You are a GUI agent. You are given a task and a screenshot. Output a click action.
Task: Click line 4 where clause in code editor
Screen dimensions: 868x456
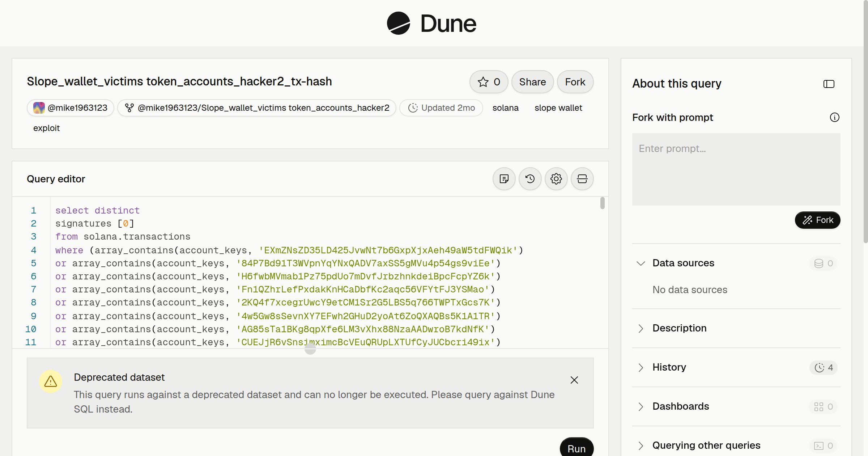point(289,250)
